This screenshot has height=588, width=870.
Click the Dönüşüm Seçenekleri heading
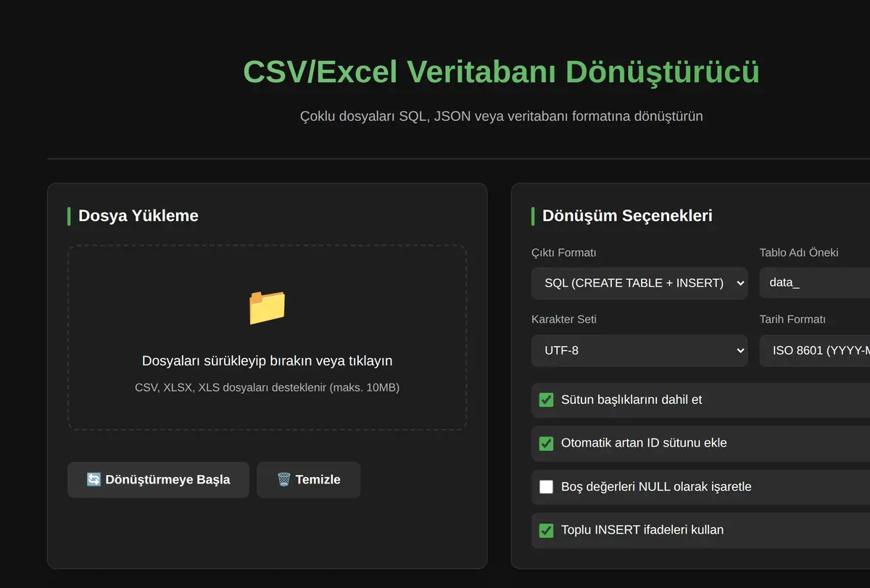[627, 215]
